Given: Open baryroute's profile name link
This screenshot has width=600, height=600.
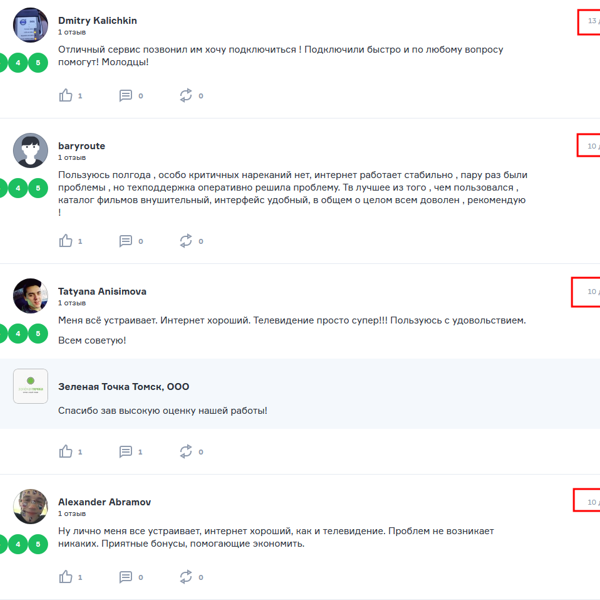Looking at the screenshot, I should [x=81, y=146].
